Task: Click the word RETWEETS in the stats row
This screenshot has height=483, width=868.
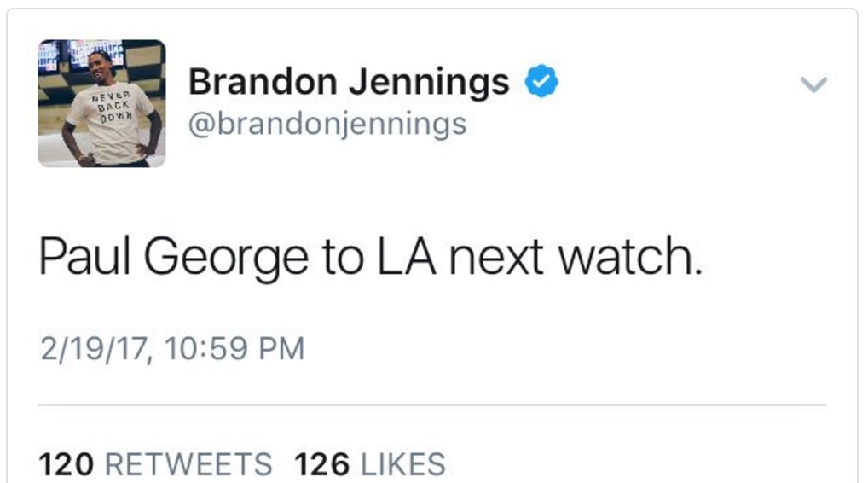Action: (188, 464)
